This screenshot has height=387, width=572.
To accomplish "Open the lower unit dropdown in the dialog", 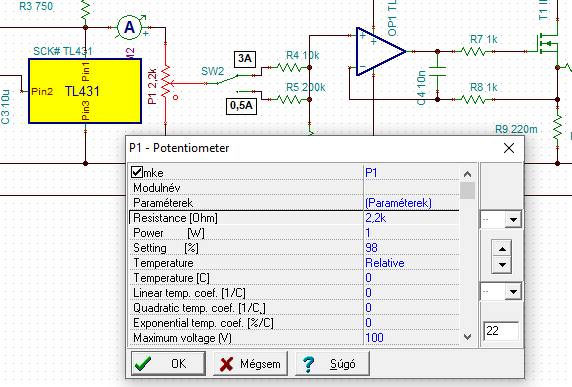I will pyautogui.click(x=500, y=292).
